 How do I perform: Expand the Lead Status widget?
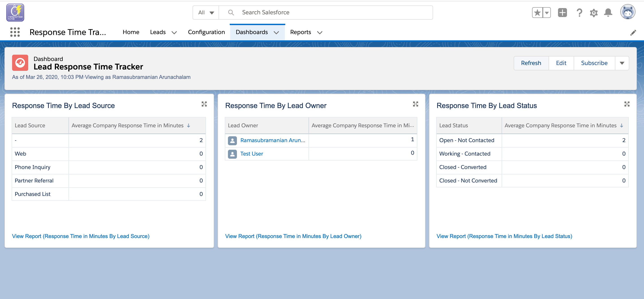click(x=627, y=104)
